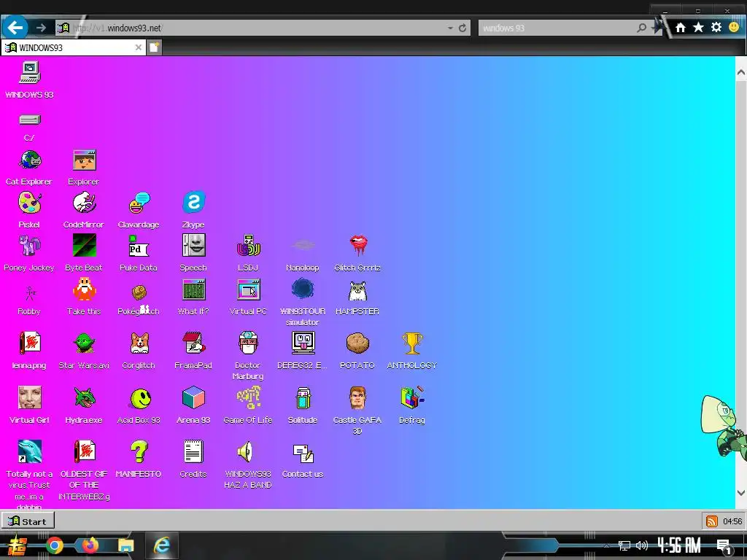This screenshot has height=560, width=747.
Task: Open browser Tools gear icon
Action: (716, 27)
